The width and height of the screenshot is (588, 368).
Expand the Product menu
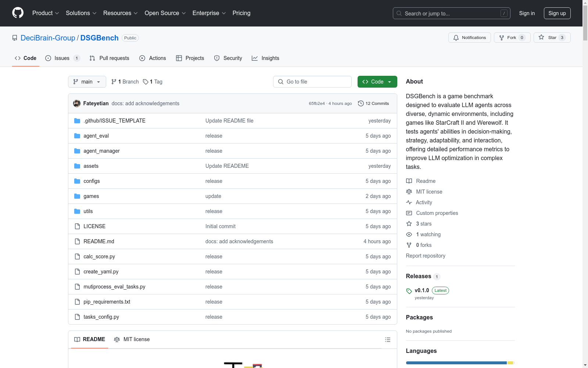click(x=46, y=13)
